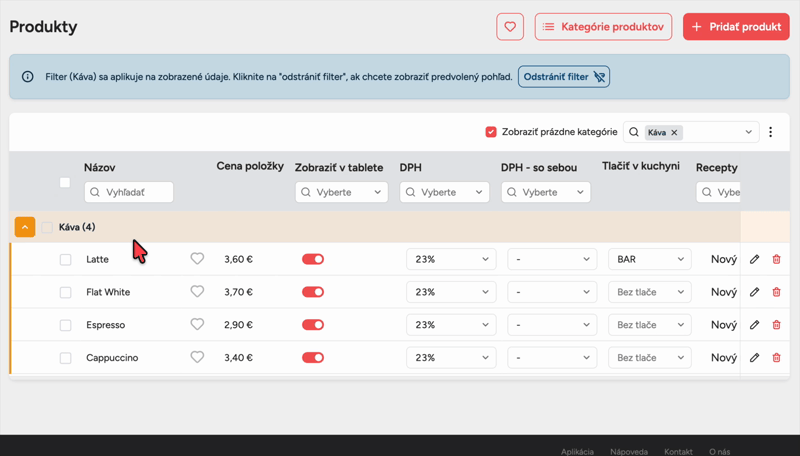
Task: Open Espresso DPH so sebou dropdown
Action: click(x=552, y=324)
